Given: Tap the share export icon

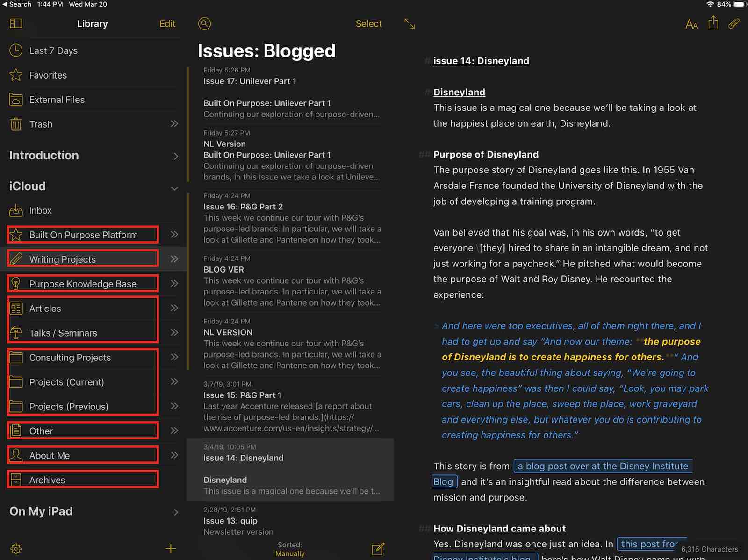Looking at the screenshot, I should pyautogui.click(x=713, y=22).
